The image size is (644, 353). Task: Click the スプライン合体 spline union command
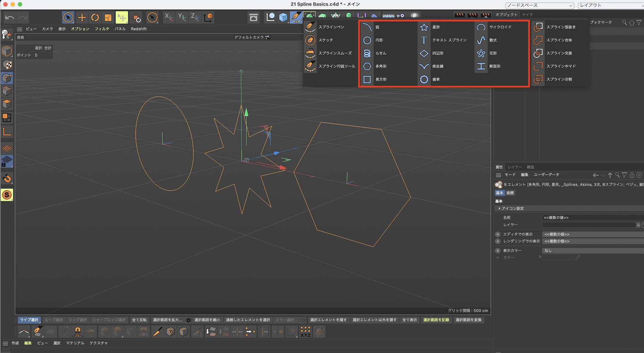coord(559,40)
